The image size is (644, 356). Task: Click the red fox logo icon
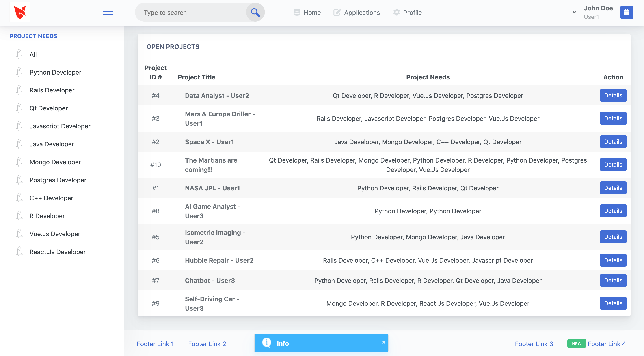(20, 12)
